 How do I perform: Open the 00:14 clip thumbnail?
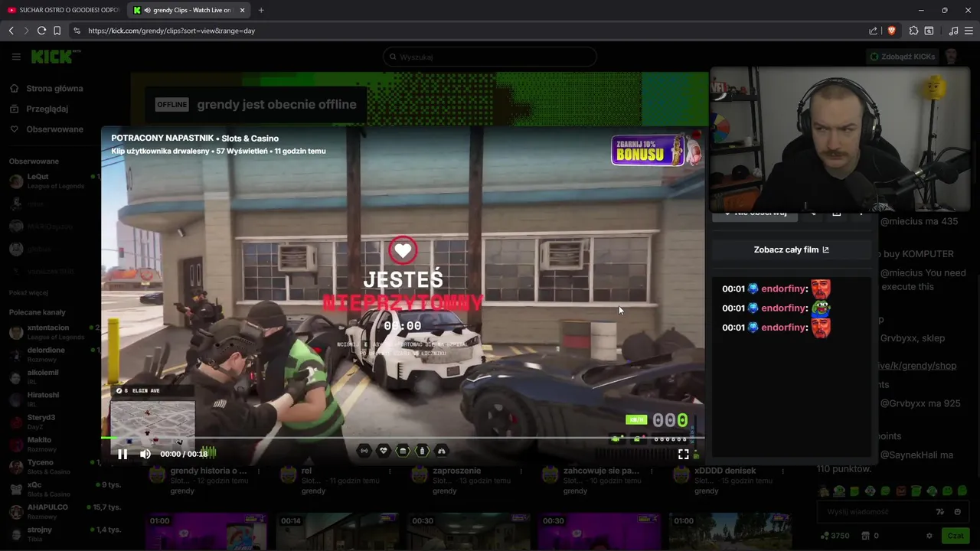click(338, 532)
